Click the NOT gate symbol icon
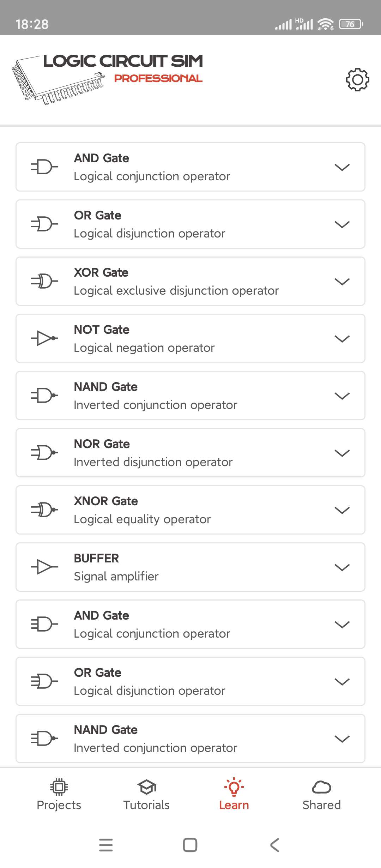 [x=44, y=338]
